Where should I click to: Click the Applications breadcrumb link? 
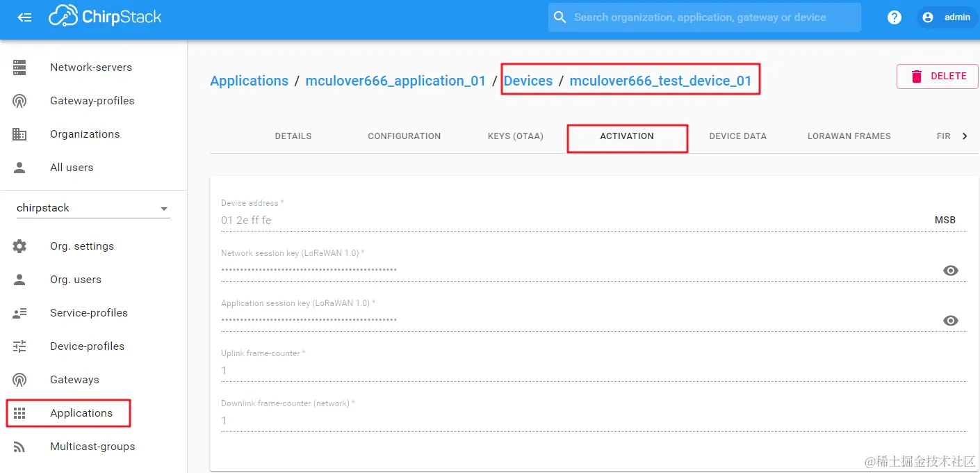coord(249,81)
